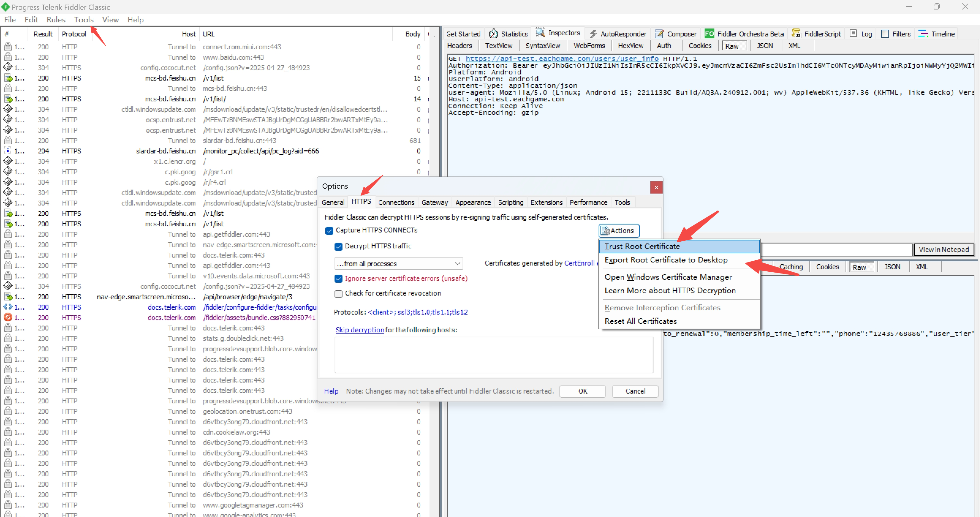
Task: Uncheck Ignore server certificate errors
Action: 338,279
